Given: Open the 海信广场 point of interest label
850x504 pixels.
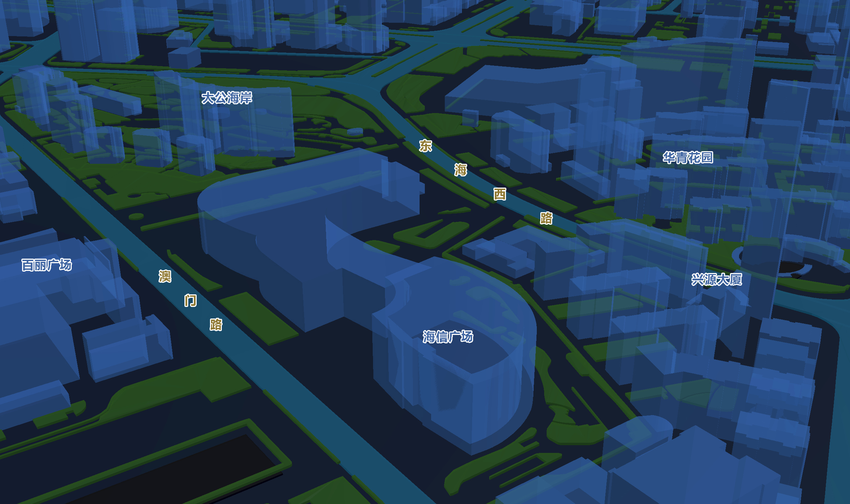Looking at the screenshot, I should click(448, 337).
